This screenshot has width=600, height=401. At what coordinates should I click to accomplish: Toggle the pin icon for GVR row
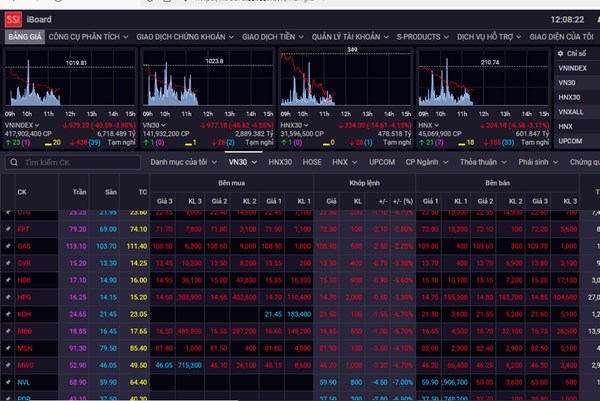(8, 263)
